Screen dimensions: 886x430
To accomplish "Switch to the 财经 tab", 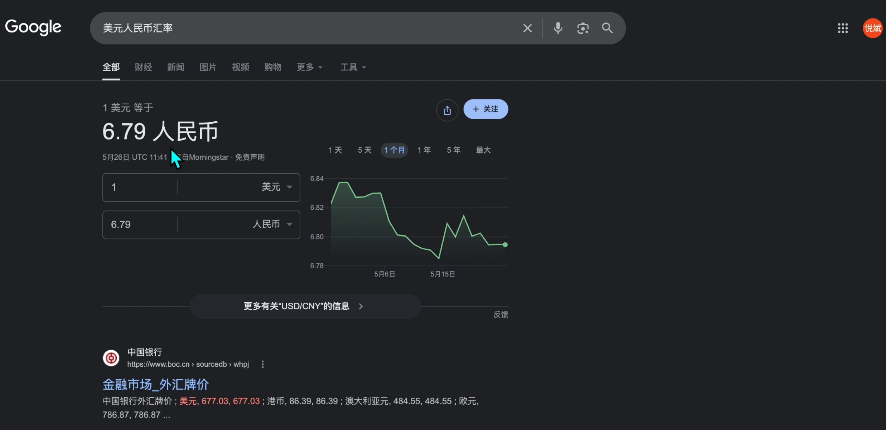I will click(x=144, y=67).
